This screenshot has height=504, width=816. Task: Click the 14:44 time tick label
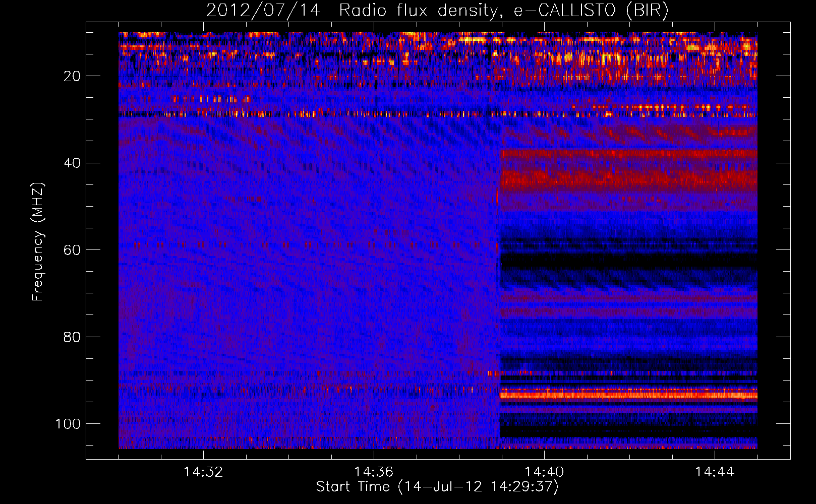[715, 472]
